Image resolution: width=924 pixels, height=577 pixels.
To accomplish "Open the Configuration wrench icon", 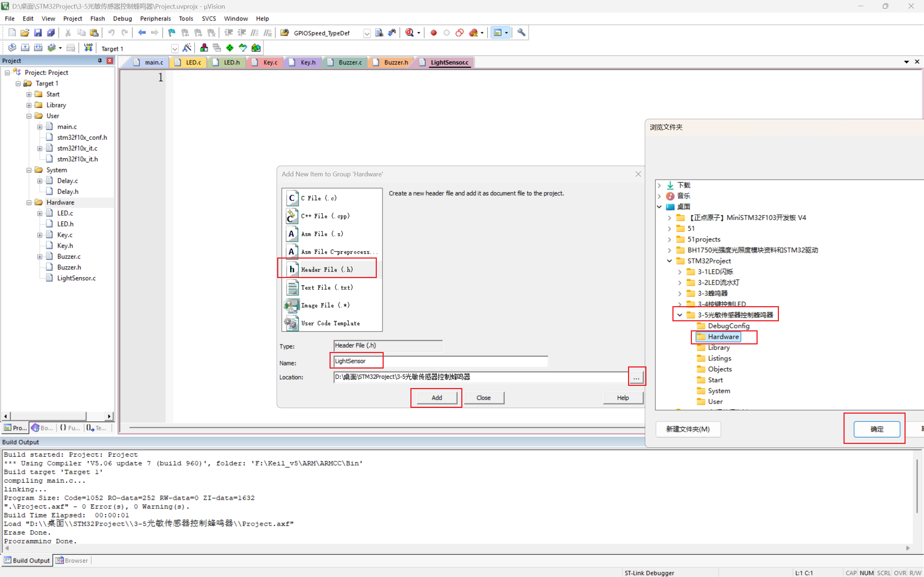I will pyautogui.click(x=521, y=33).
